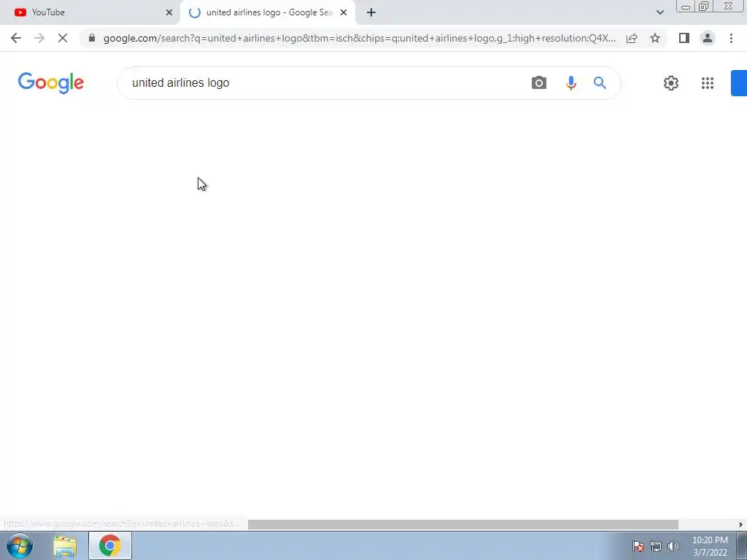
Task: Click the magnifier search button
Action: pyautogui.click(x=600, y=83)
